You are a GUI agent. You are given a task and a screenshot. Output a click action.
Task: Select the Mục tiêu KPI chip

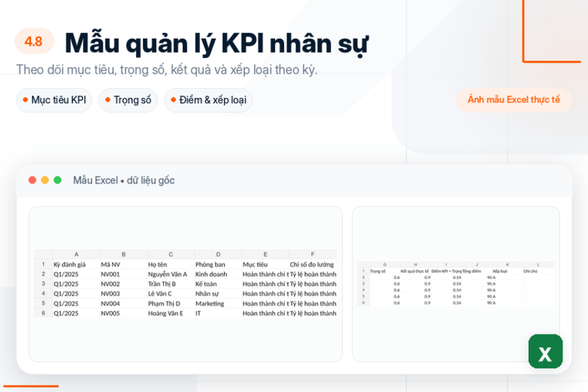54,100
